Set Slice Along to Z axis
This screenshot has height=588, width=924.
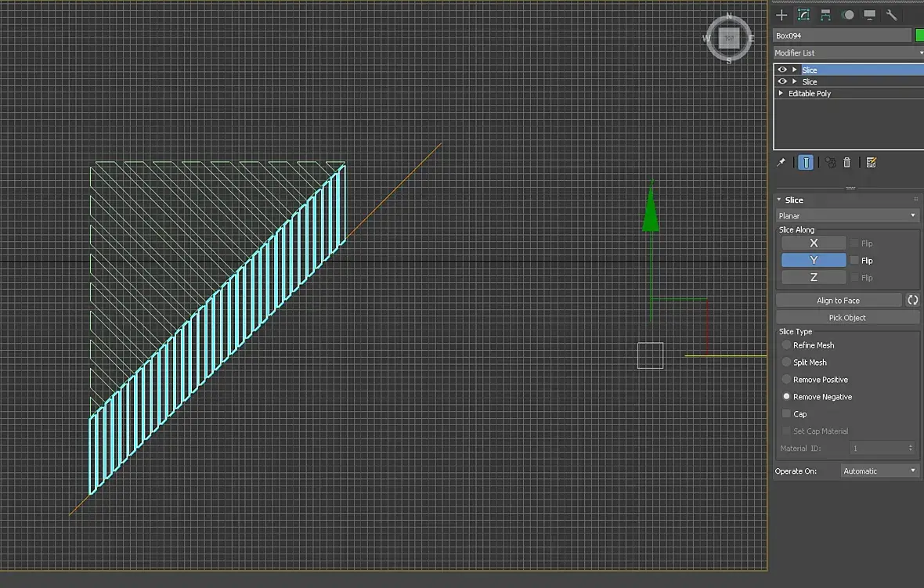(x=814, y=277)
